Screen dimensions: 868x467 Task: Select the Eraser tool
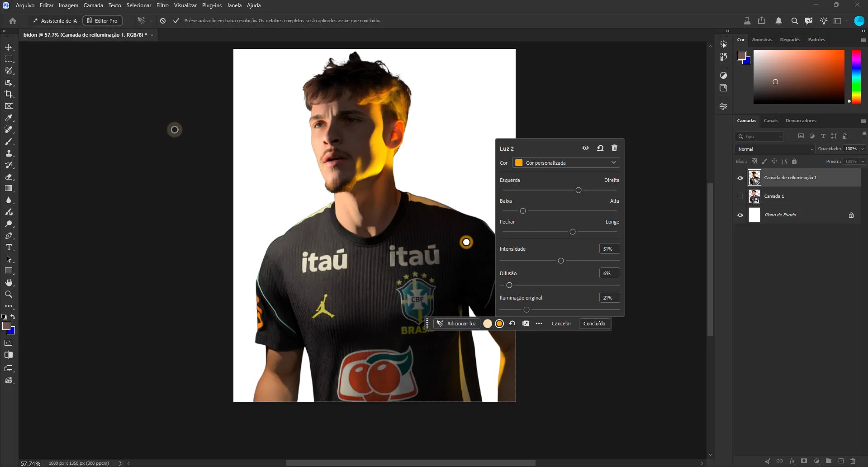click(x=9, y=177)
